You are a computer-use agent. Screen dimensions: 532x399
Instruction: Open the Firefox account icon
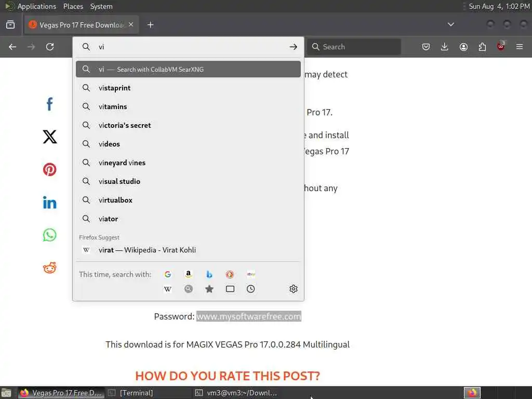point(463,47)
